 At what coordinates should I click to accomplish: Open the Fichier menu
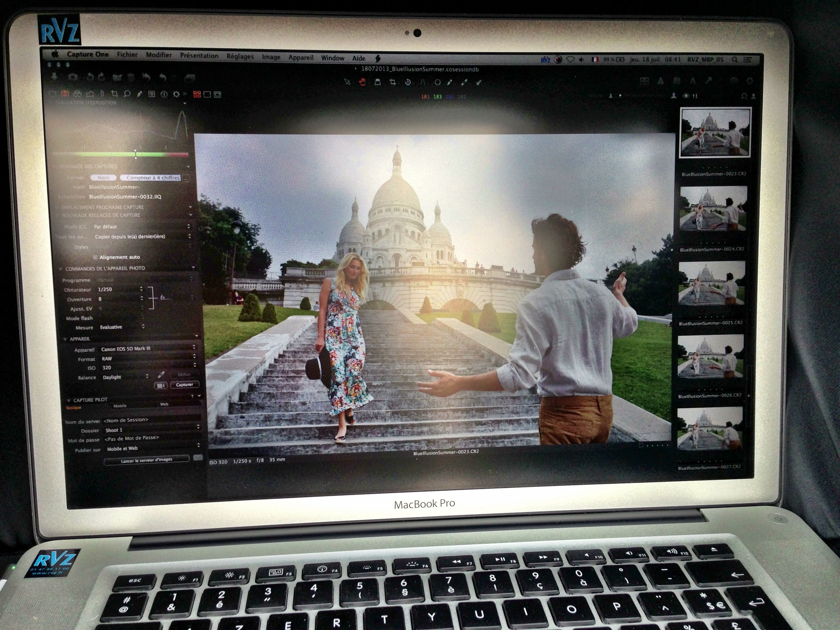pos(127,54)
